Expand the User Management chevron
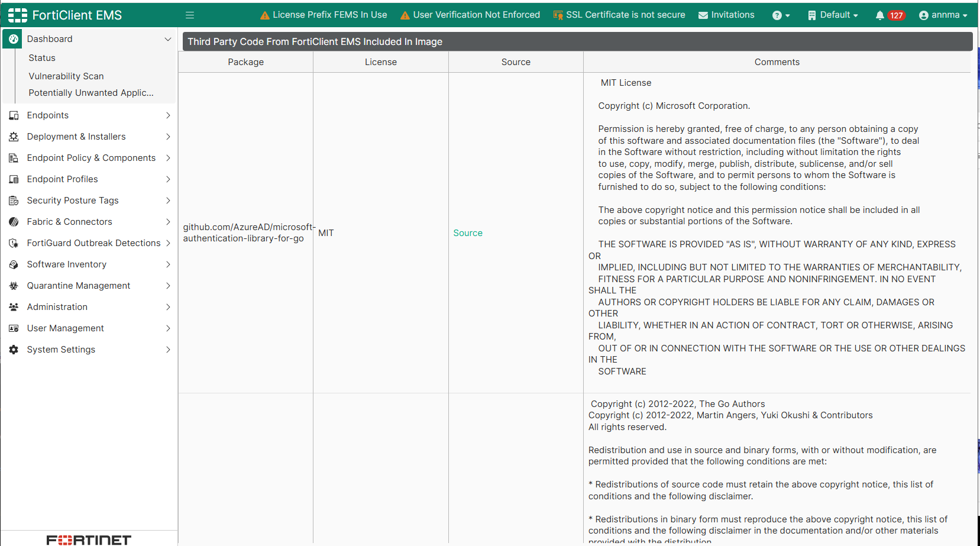Image resolution: width=980 pixels, height=546 pixels. click(168, 328)
